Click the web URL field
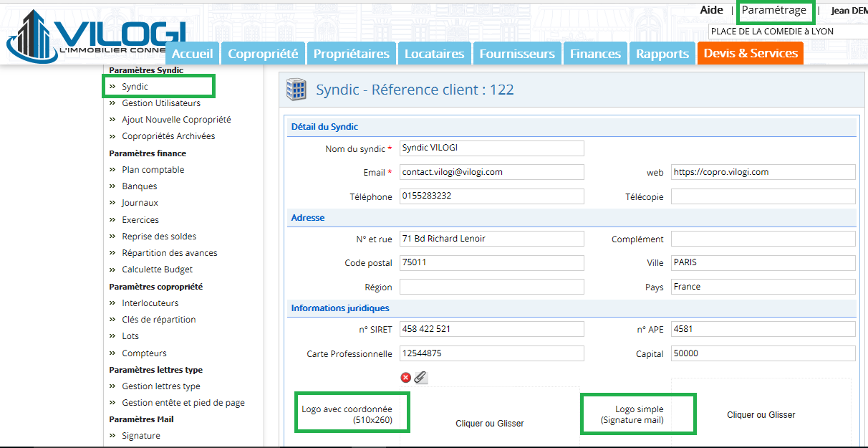 click(x=763, y=172)
